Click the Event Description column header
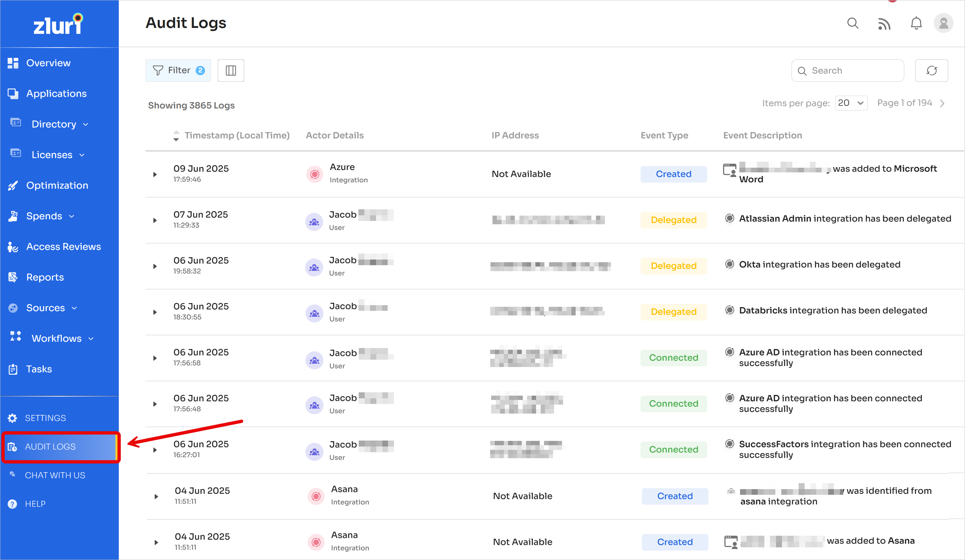Viewport: 965px width, 560px height. [762, 136]
